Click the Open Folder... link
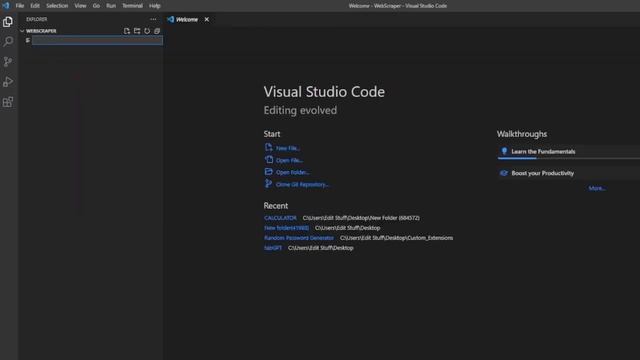 tap(292, 172)
